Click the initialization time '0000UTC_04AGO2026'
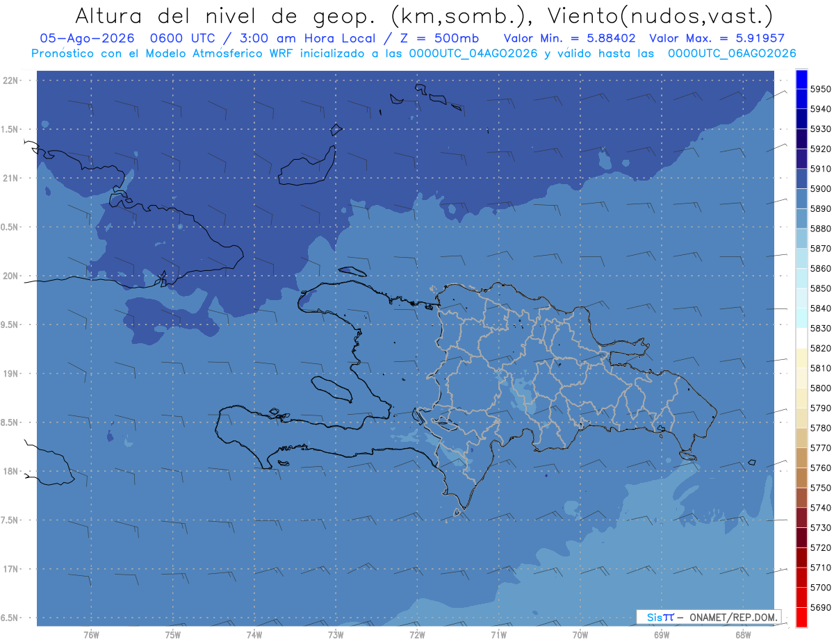 pyautogui.click(x=473, y=53)
